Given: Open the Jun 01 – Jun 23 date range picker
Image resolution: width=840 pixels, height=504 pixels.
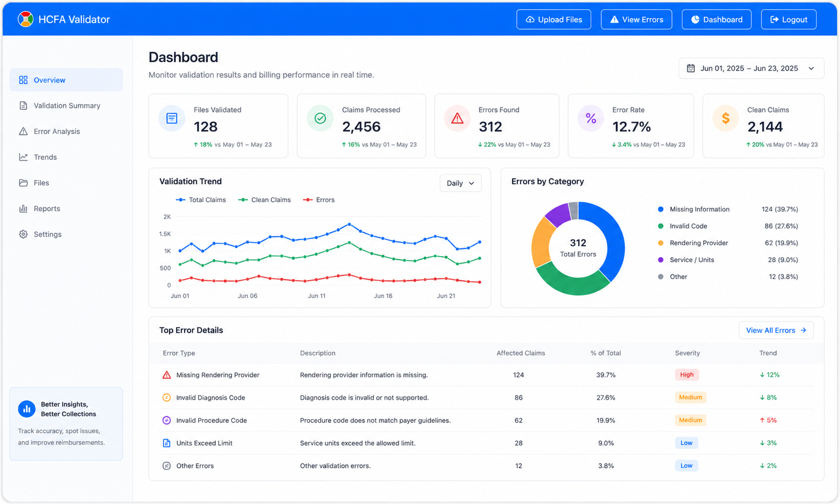Looking at the screenshot, I should point(751,68).
